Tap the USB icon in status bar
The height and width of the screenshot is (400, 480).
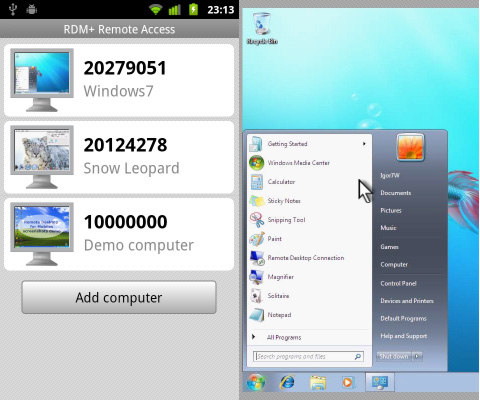point(13,9)
